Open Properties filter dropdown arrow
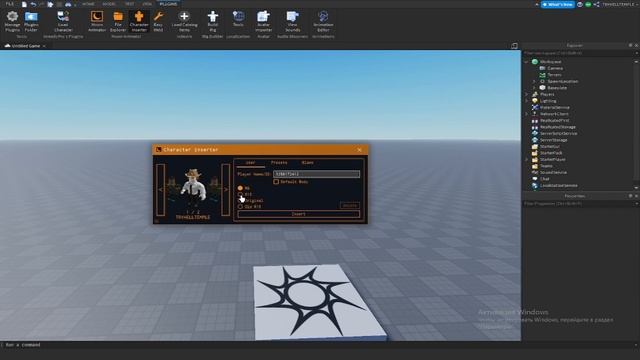 (636, 203)
